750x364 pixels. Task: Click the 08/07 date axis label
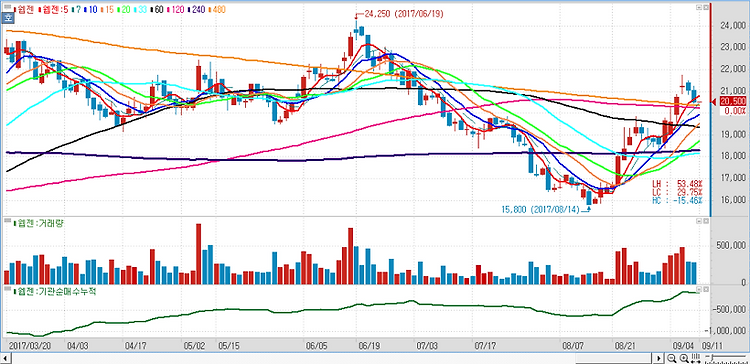[x=573, y=345]
